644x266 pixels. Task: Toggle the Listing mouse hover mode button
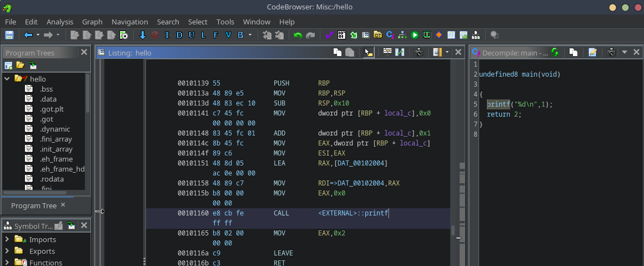369,52
